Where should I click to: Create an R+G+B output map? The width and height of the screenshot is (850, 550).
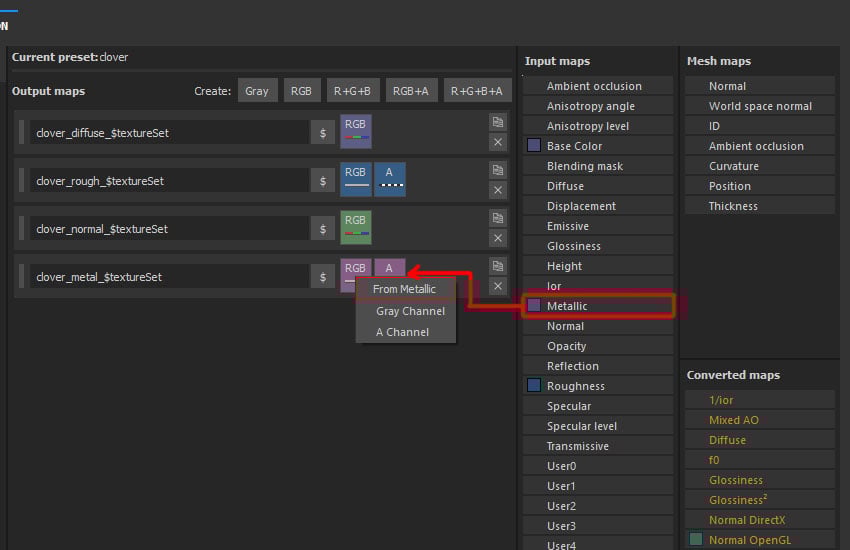(352, 91)
